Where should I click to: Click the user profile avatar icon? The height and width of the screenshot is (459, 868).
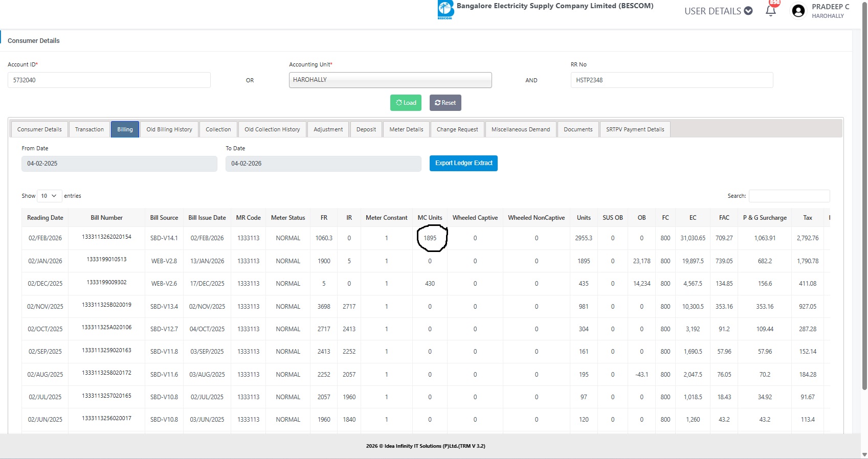click(798, 11)
